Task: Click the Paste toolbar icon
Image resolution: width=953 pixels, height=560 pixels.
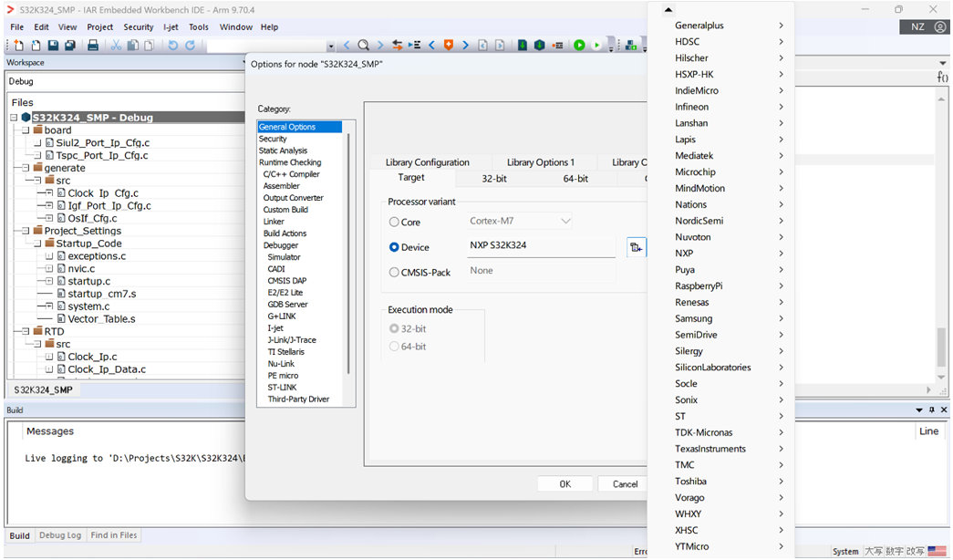Action: click(149, 45)
